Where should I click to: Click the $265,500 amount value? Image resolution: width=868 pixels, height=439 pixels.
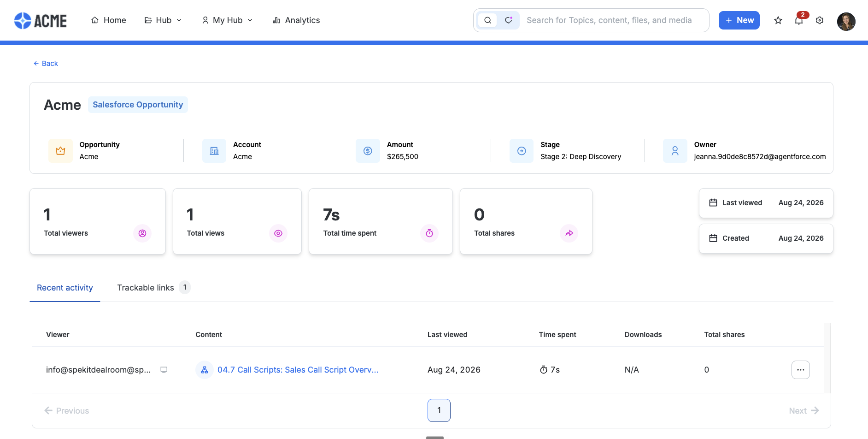(x=403, y=157)
